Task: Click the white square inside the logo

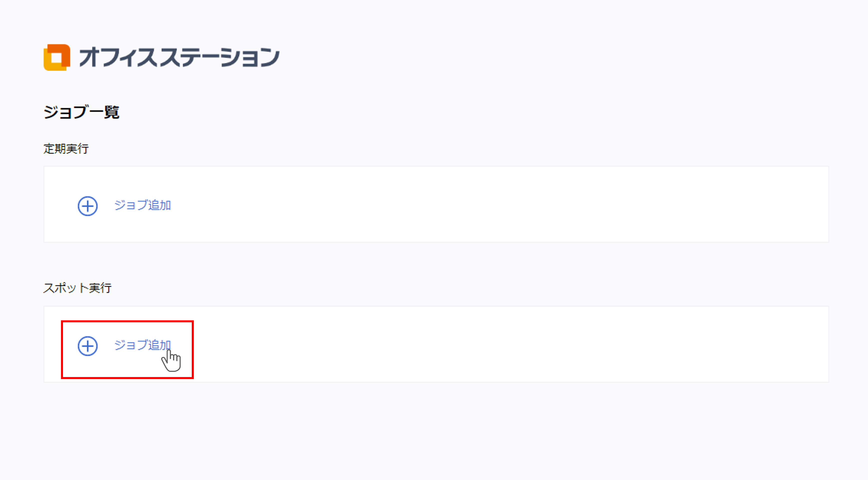Action: pyautogui.click(x=56, y=58)
